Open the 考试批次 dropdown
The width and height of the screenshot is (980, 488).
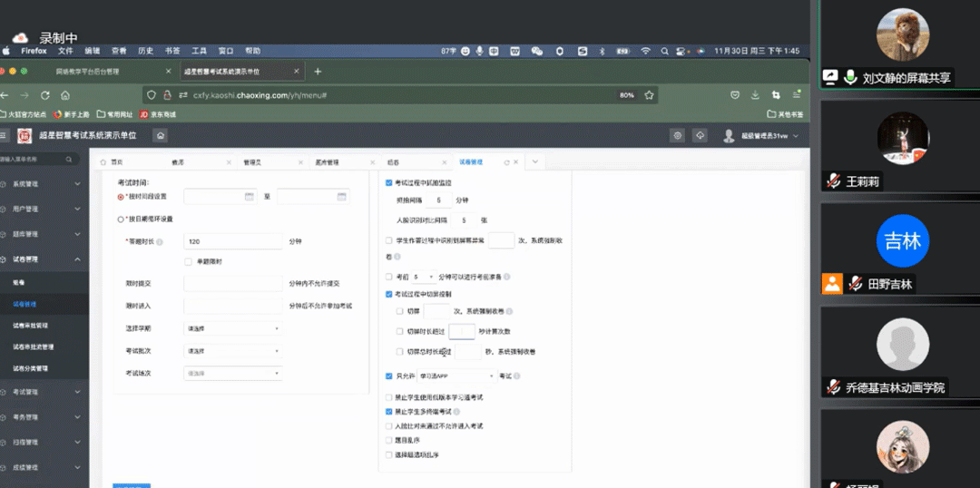[233, 351]
